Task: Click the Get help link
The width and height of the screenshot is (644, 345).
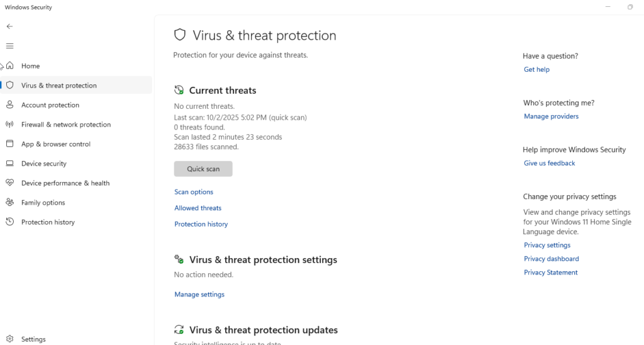Action: coord(536,69)
